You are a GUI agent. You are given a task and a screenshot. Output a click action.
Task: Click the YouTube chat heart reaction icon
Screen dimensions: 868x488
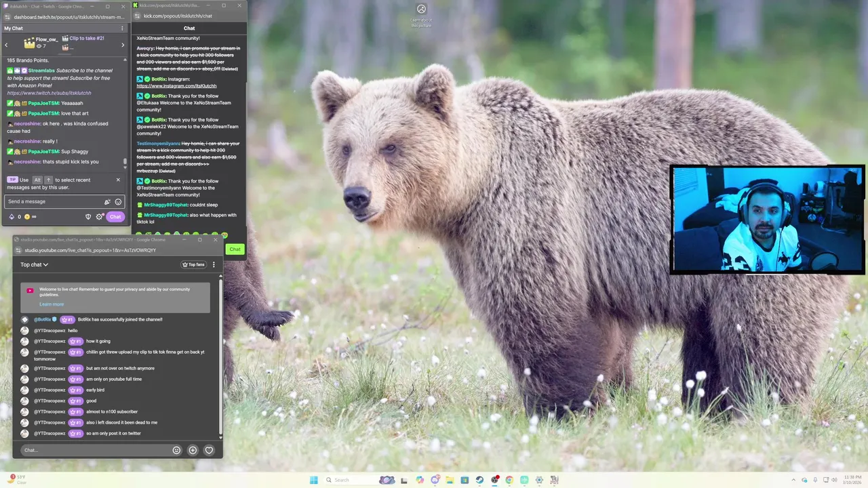point(209,450)
